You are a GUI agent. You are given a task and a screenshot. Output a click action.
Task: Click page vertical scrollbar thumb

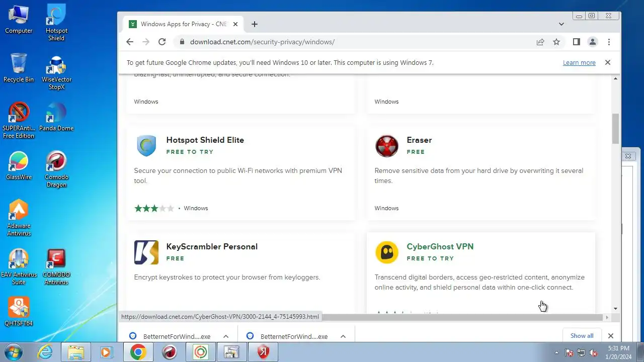pos(615,129)
